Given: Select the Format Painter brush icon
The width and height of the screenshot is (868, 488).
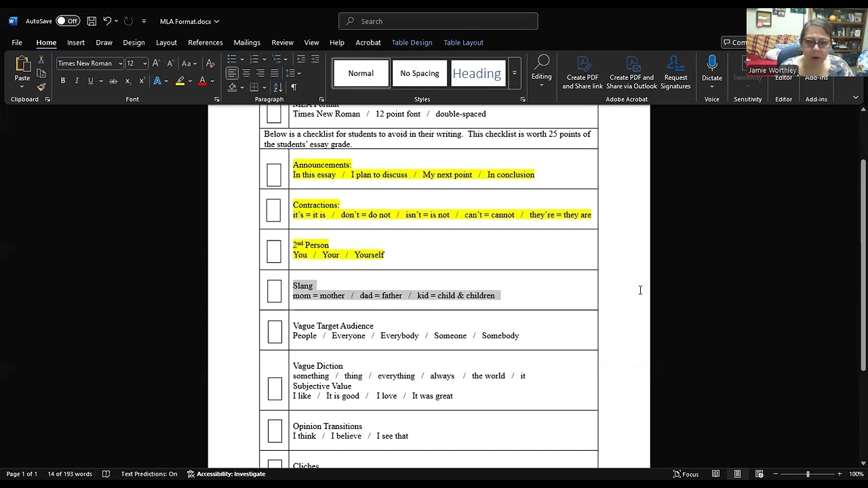Looking at the screenshot, I should click(x=41, y=87).
